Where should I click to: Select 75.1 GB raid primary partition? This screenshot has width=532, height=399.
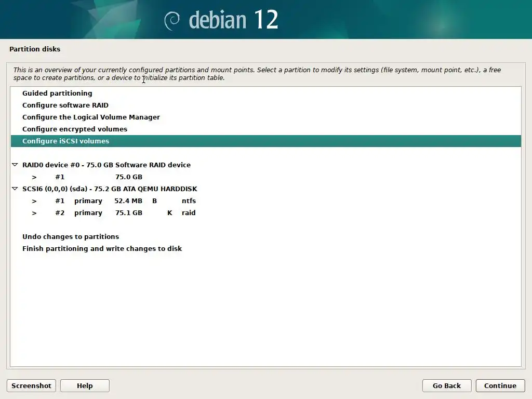(x=266, y=212)
